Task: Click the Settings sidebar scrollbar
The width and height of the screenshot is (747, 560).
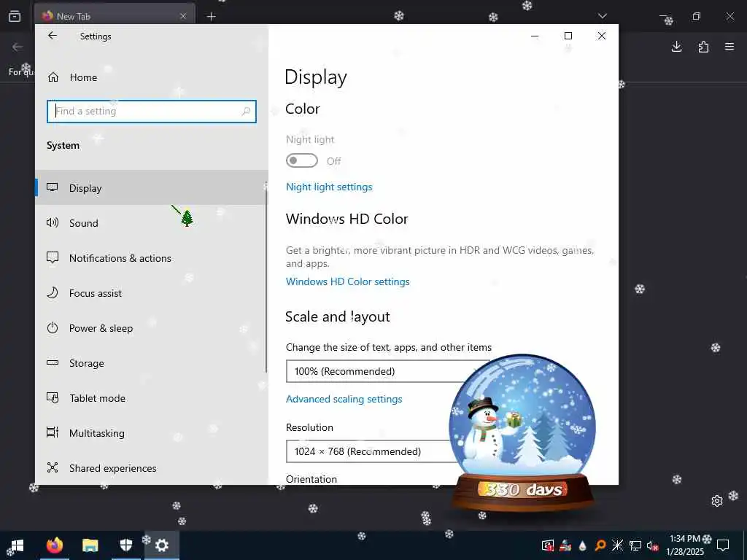Action: [266, 281]
